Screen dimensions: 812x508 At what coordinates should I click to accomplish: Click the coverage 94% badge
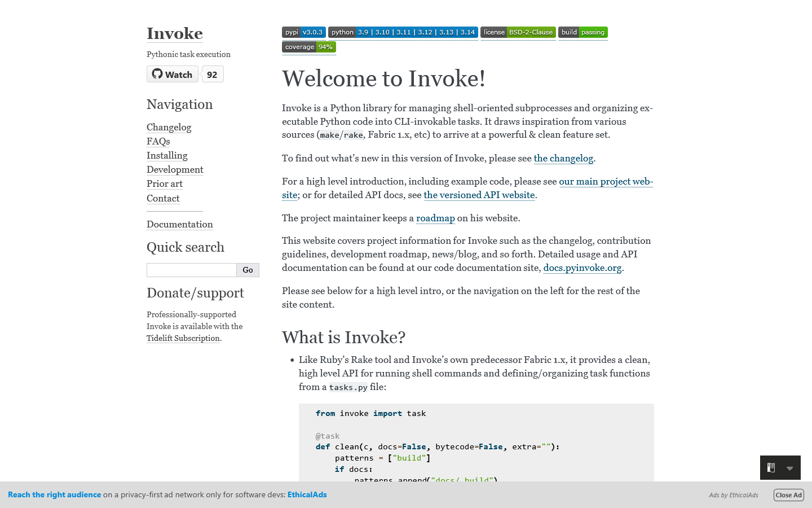coord(308,47)
